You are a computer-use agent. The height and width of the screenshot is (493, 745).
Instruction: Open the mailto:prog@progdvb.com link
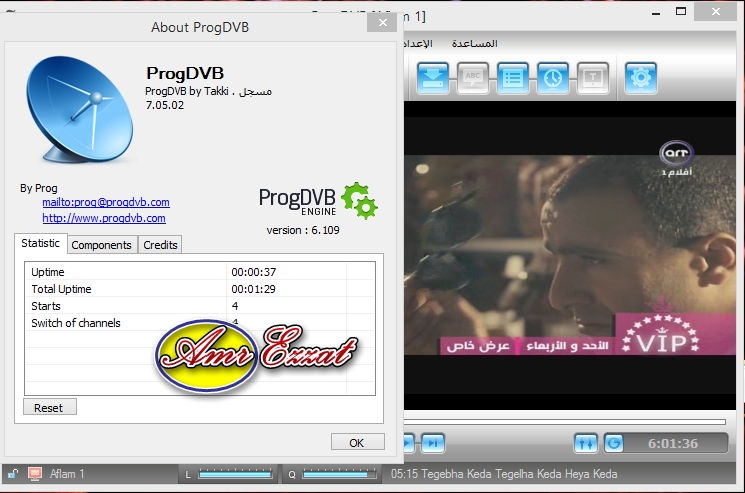point(105,202)
